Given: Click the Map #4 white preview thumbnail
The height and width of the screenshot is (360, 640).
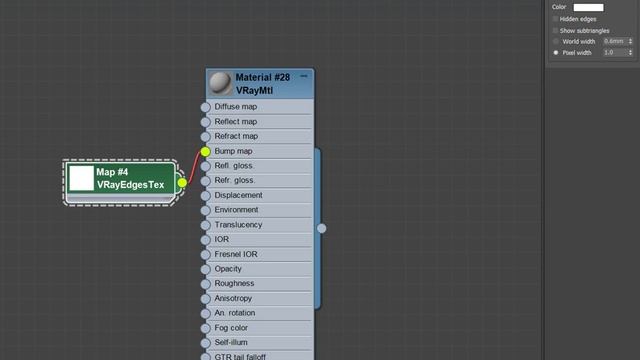Looking at the screenshot, I should (x=81, y=178).
